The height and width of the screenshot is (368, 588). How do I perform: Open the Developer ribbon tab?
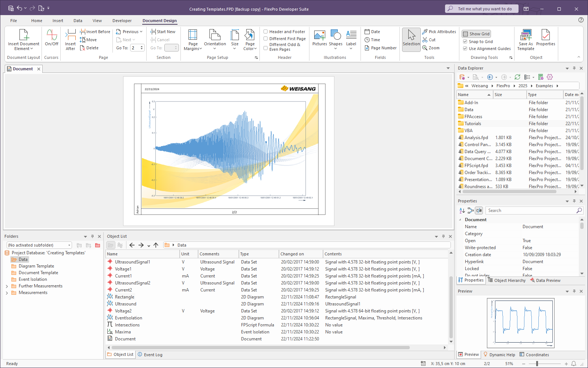tap(122, 21)
